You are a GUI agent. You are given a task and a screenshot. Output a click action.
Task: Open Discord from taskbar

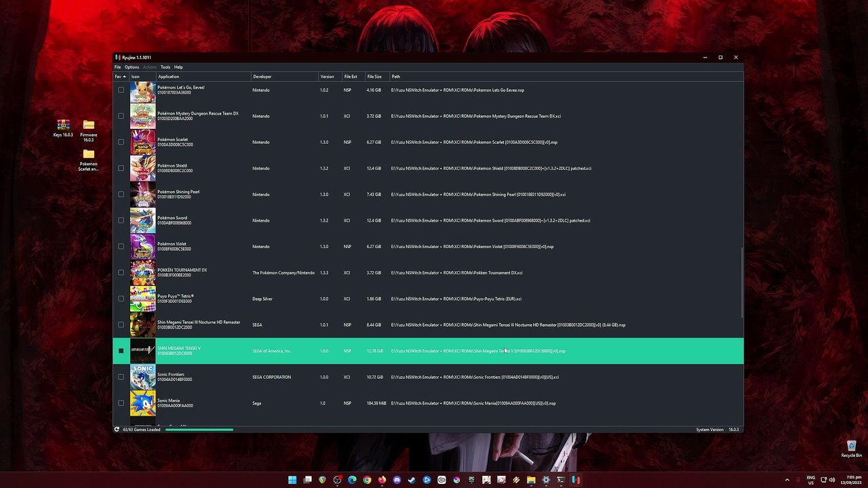pos(397,480)
